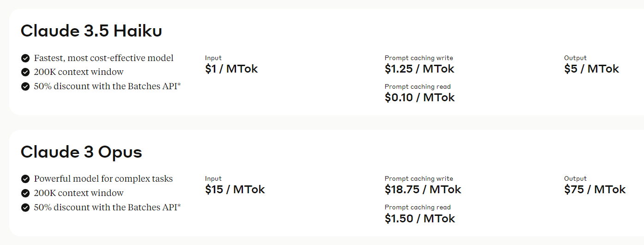Click the Opus input price $15 / MTok
Screen dimensions: 644x245
(235, 190)
